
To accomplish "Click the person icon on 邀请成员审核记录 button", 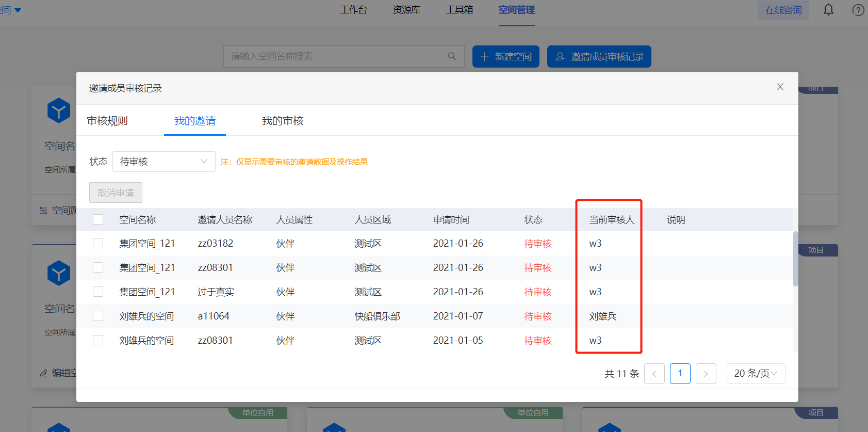I will (560, 57).
